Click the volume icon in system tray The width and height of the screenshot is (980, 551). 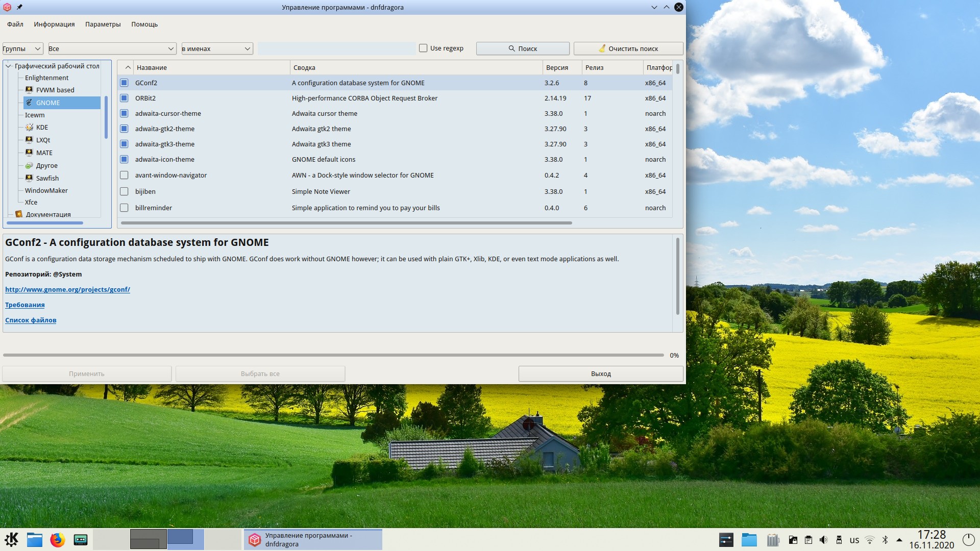point(823,540)
